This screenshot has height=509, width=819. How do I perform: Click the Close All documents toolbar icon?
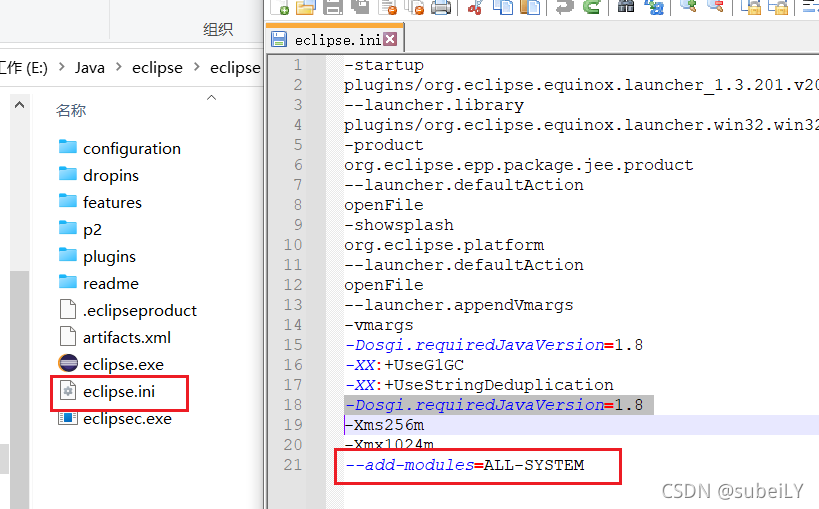point(415,7)
